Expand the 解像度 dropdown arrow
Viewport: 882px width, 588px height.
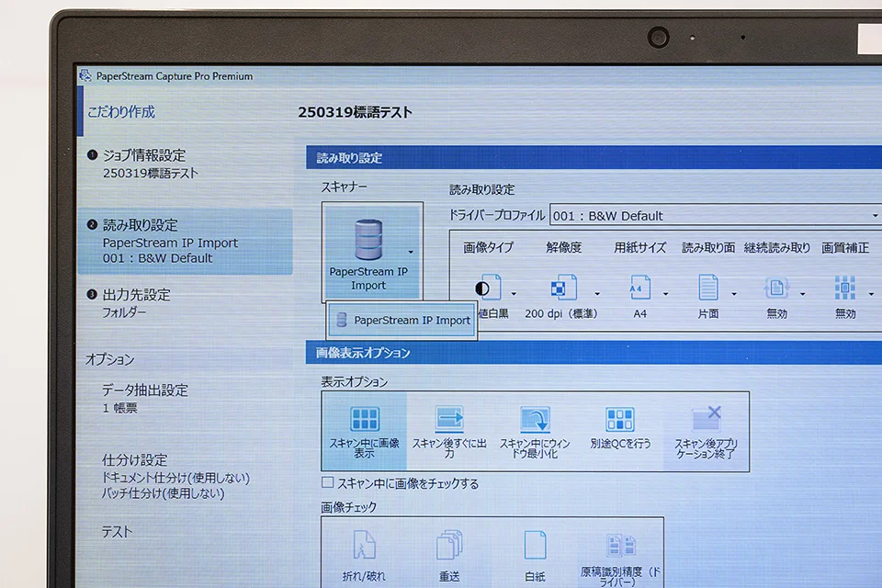[x=597, y=294]
